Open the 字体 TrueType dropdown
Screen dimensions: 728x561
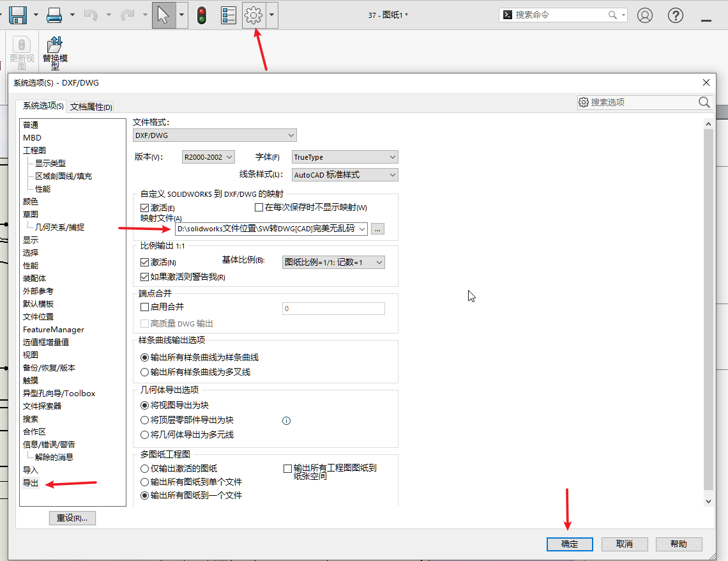pos(345,157)
